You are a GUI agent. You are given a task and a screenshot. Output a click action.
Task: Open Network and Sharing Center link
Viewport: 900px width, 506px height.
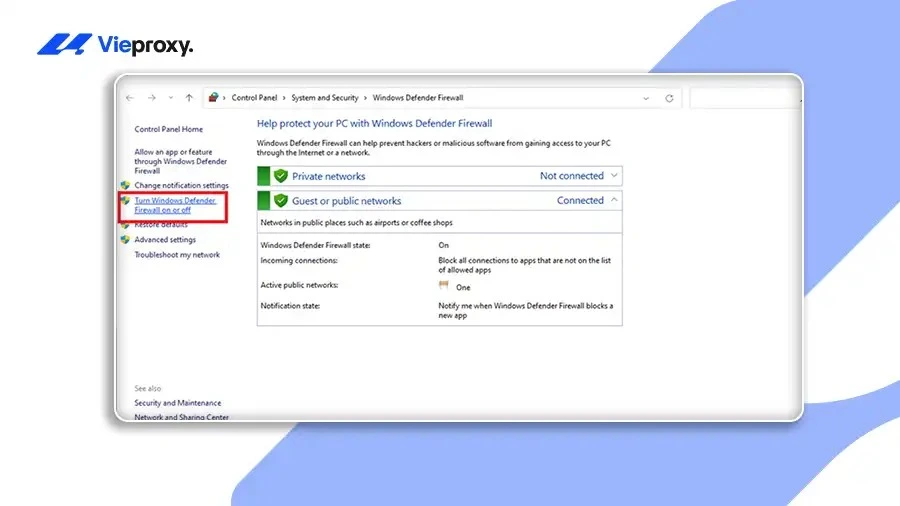click(181, 417)
